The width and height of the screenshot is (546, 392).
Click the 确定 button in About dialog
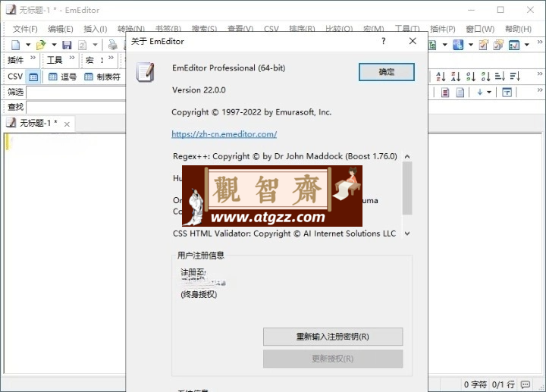387,72
